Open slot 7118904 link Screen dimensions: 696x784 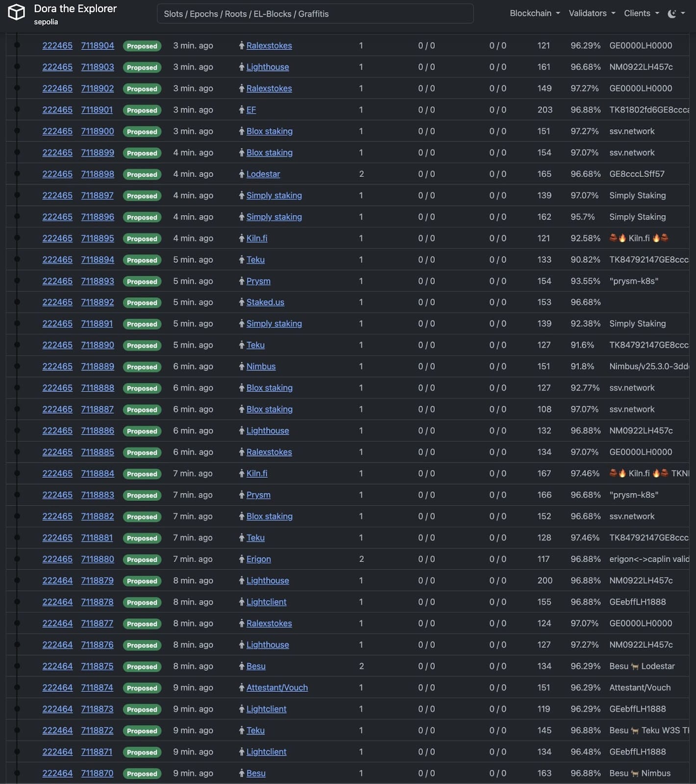[x=98, y=46]
